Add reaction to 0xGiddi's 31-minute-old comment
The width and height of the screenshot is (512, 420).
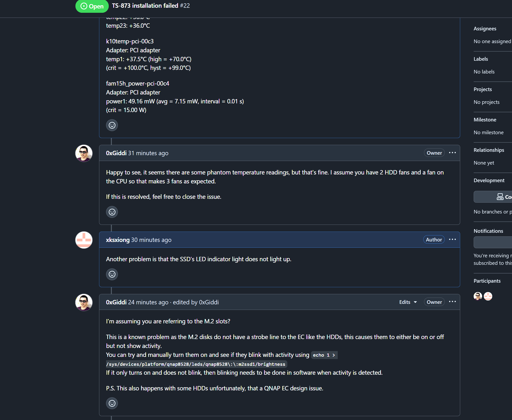click(112, 212)
